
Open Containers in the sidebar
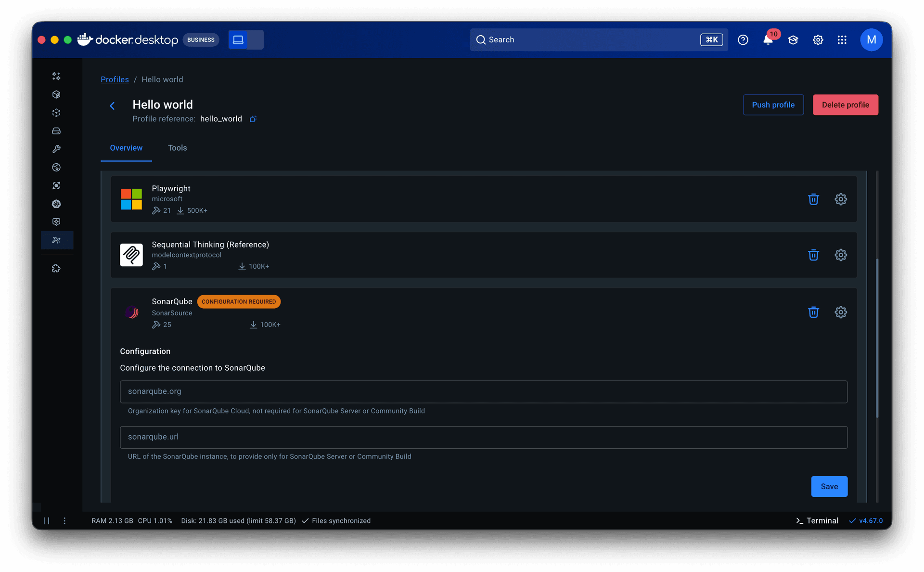56,94
